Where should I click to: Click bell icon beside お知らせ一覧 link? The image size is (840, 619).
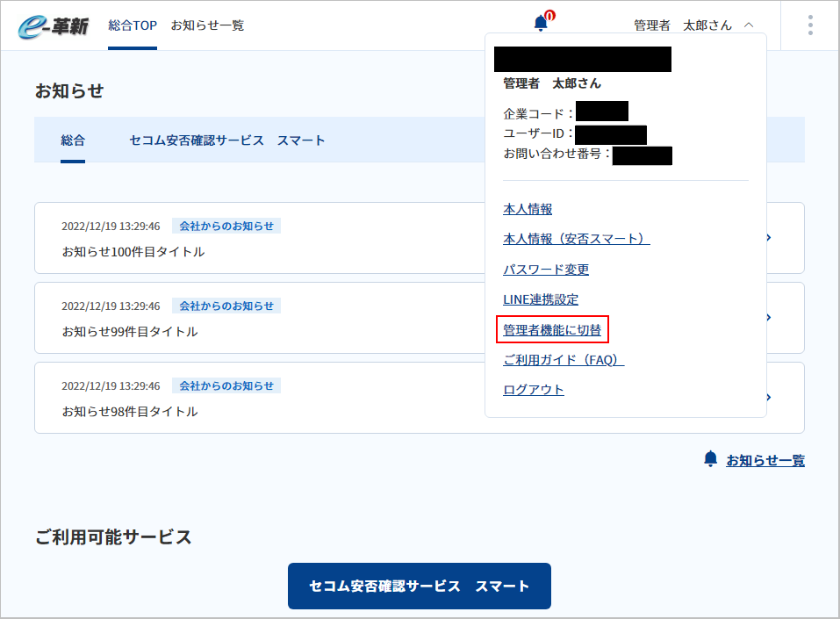click(710, 459)
